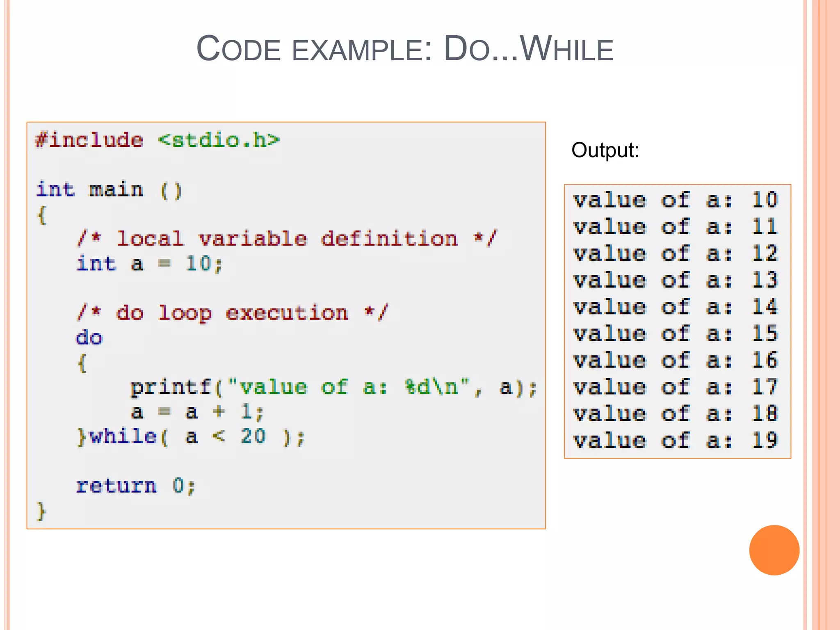Viewport: 840px width, 630px height.
Task: Click the 'return 0;' statement
Action: [136, 486]
